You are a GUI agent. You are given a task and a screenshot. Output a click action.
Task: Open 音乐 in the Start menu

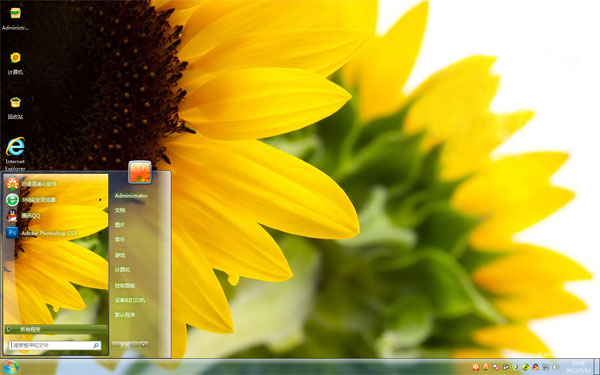pyautogui.click(x=120, y=239)
